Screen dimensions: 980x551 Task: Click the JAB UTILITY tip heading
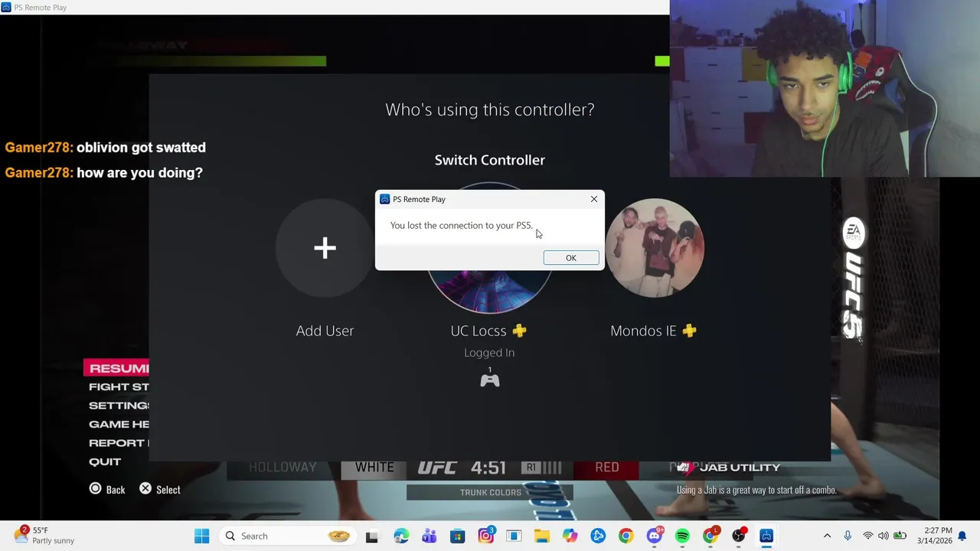(x=740, y=467)
